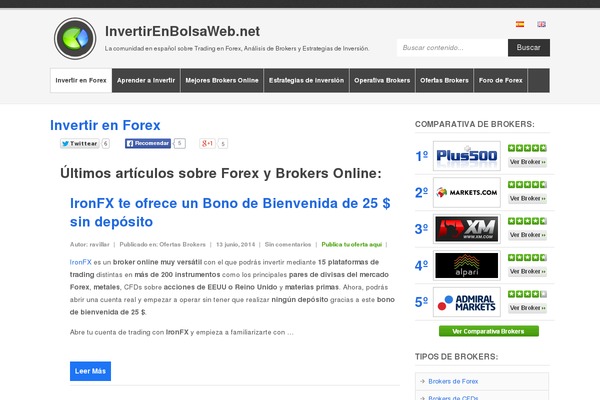Open Operativa Brokers menu
The width and height of the screenshot is (600, 400).
[x=382, y=80]
